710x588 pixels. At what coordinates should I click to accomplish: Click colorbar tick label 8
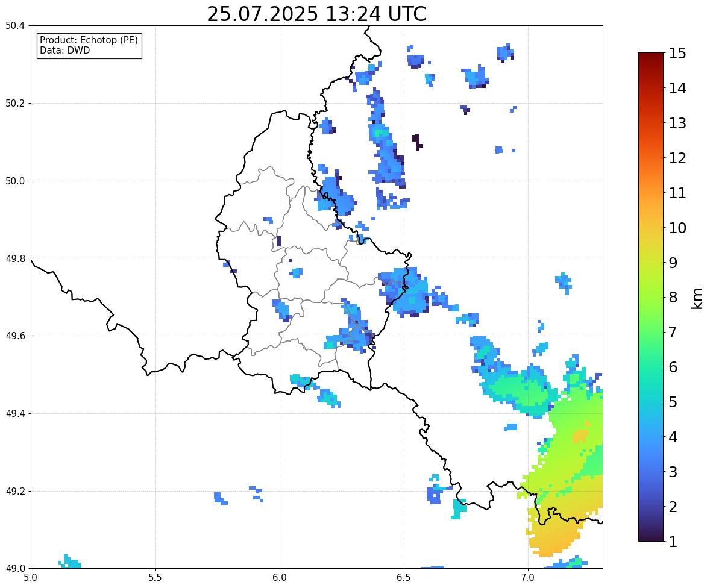[x=673, y=298]
